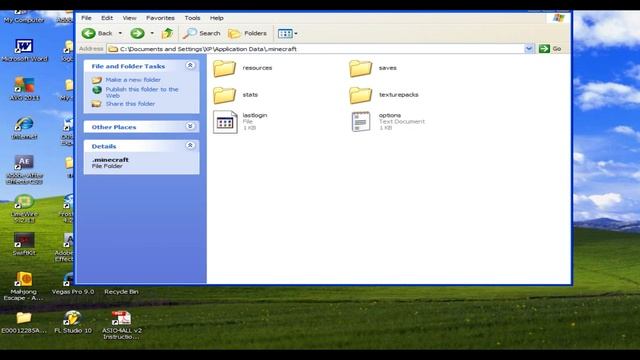Open the Views dropdown arrow

pyautogui.click(x=296, y=33)
